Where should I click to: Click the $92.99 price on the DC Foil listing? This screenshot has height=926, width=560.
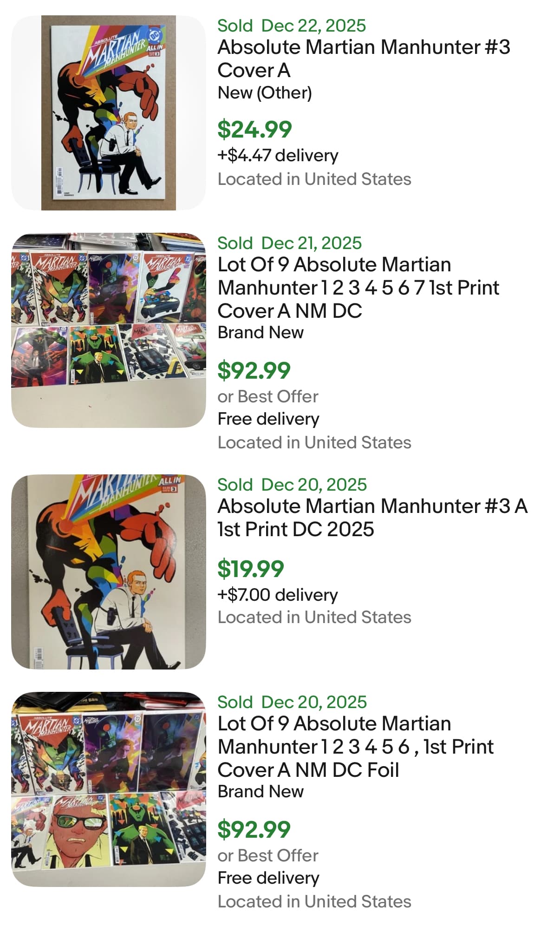(x=254, y=829)
